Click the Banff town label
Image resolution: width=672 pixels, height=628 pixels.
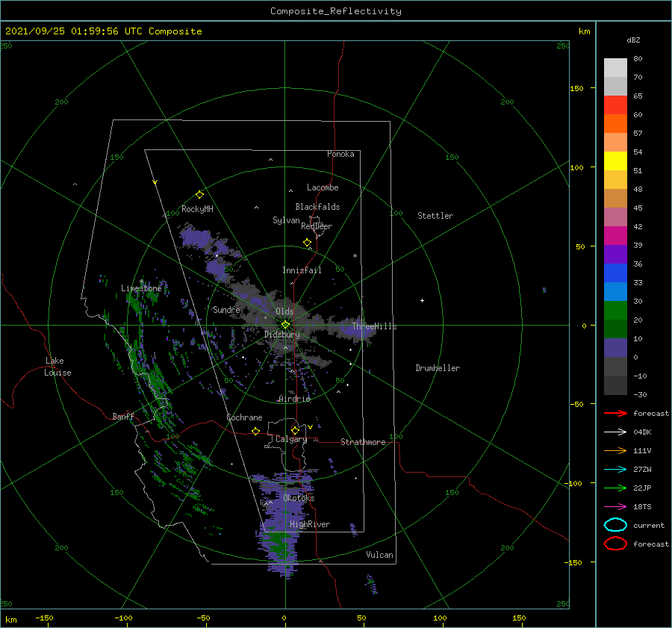click(123, 416)
